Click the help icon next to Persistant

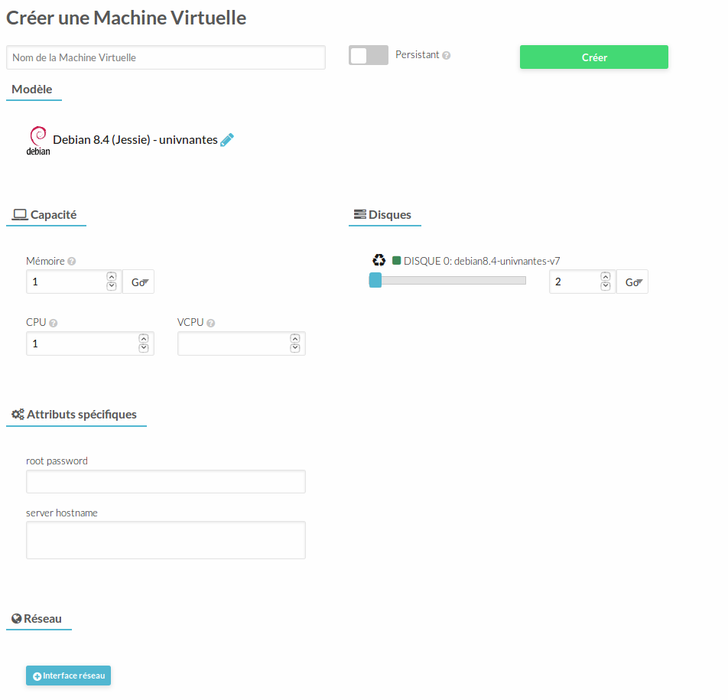pos(447,56)
